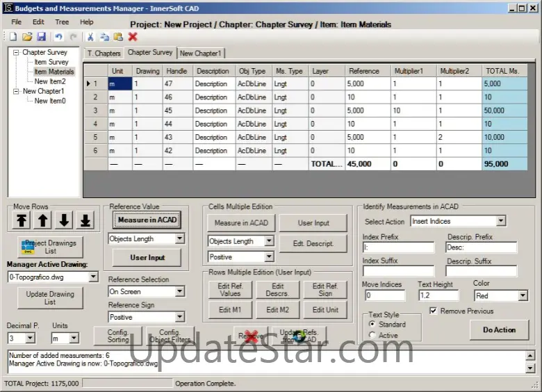Click Config. Object Filters button
Screen dimensions: 542x392
pyautogui.click(x=170, y=336)
